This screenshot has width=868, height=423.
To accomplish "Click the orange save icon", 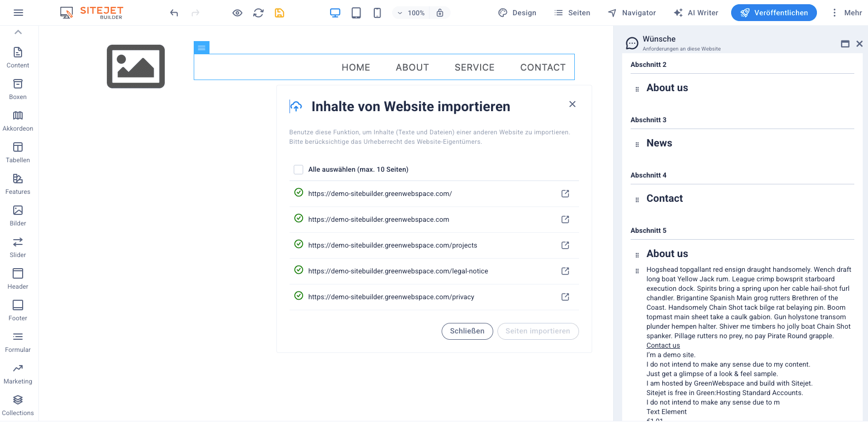I will coord(280,13).
